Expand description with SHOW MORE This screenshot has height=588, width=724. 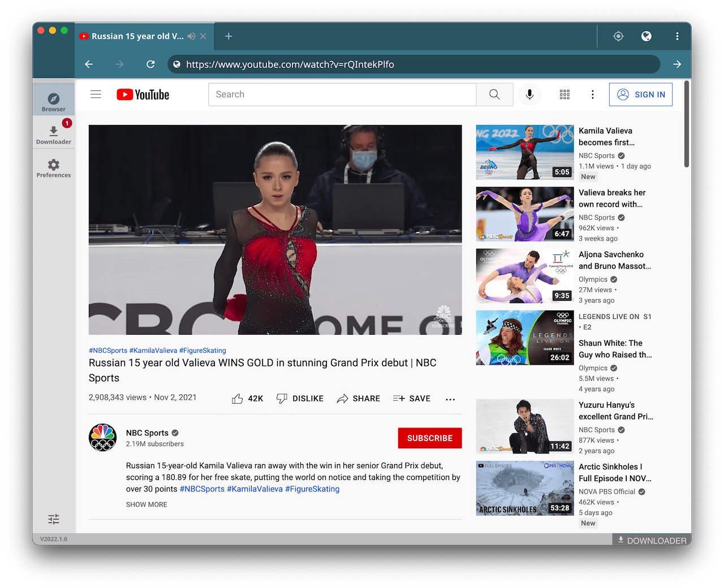pos(146,504)
